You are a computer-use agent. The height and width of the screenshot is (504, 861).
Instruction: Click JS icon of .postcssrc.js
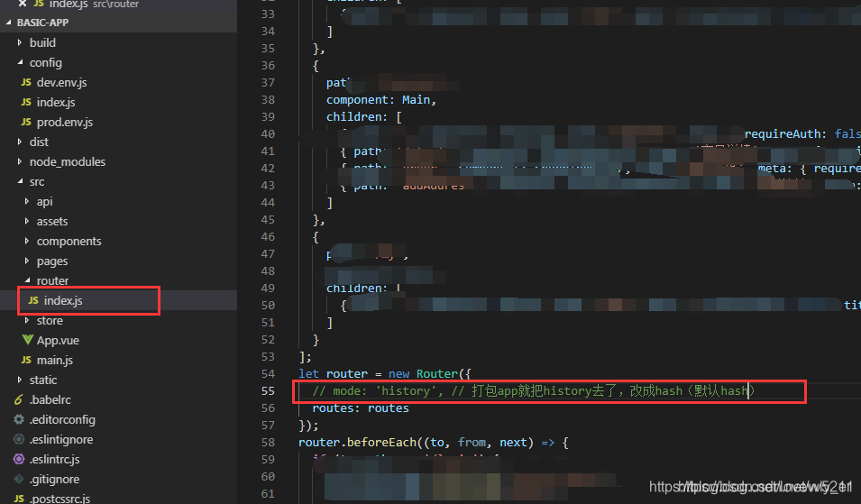pos(19,499)
